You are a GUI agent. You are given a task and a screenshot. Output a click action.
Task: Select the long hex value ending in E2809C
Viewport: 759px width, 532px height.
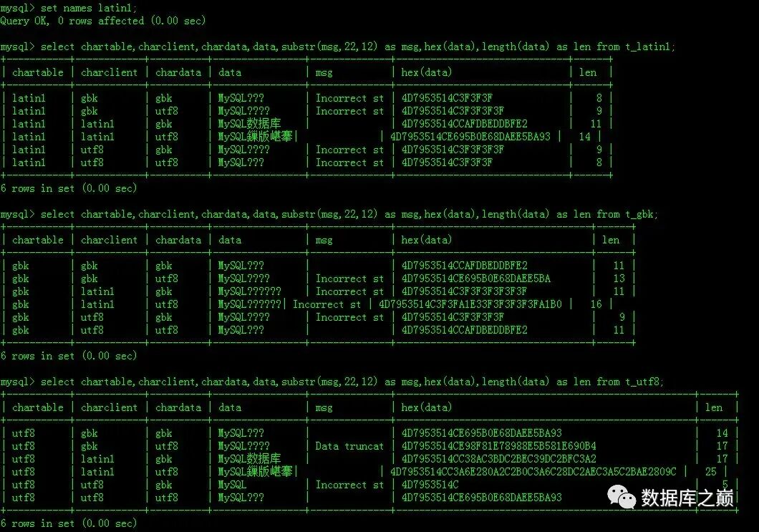click(x=533, y=472)
